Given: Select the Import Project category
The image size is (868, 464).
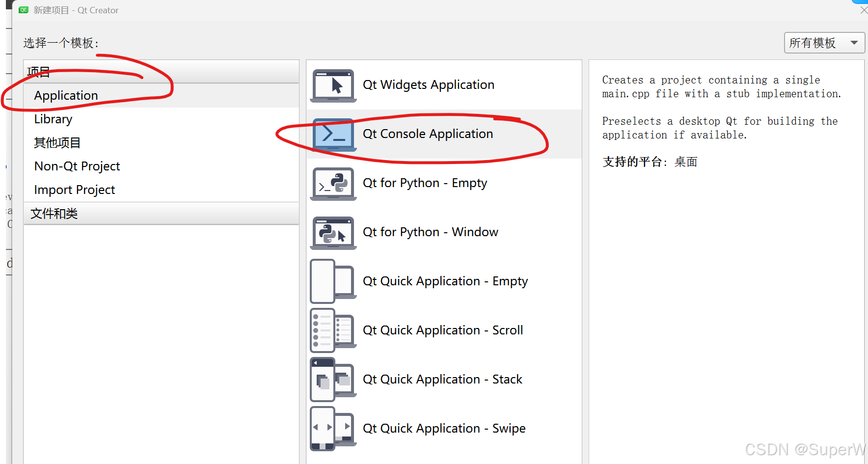Looking at the screenshot, I should pos(161,190).
